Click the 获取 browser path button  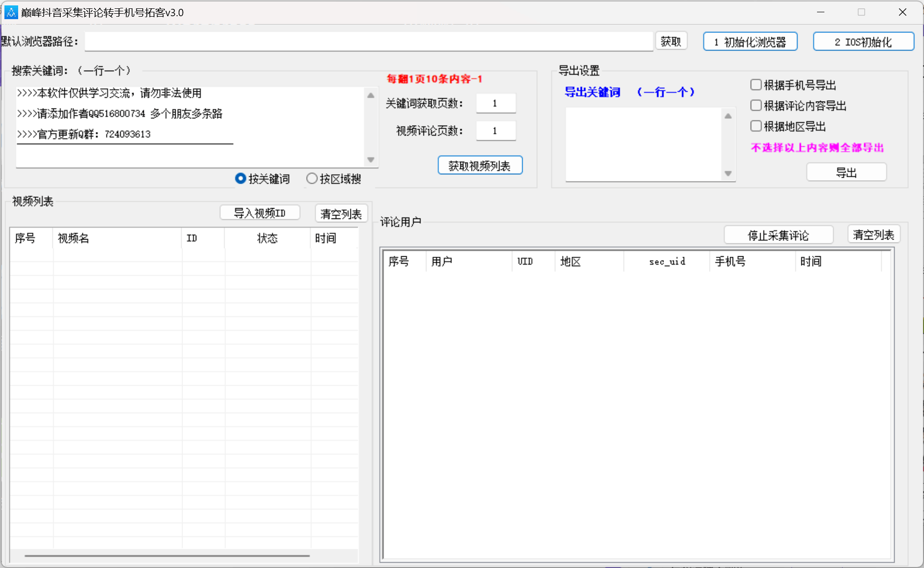671,41
